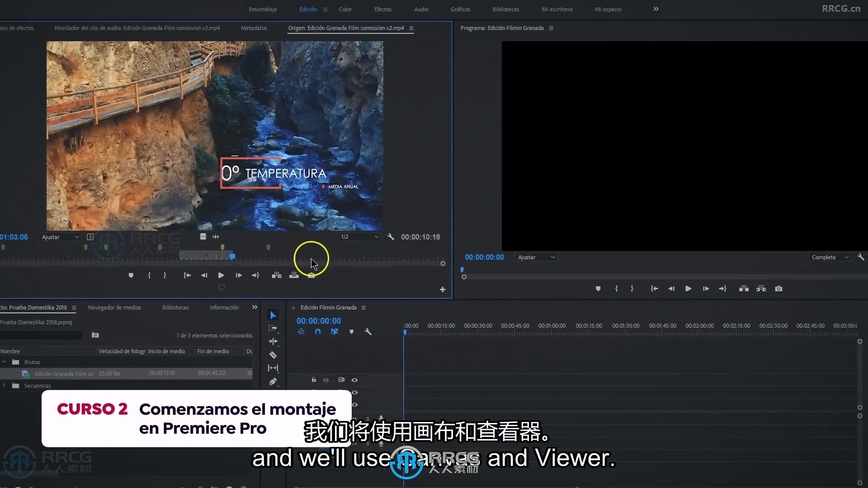This screenshot has height=488, width=868.
Task: Select the Pen tool
Action: click(273, 381)
